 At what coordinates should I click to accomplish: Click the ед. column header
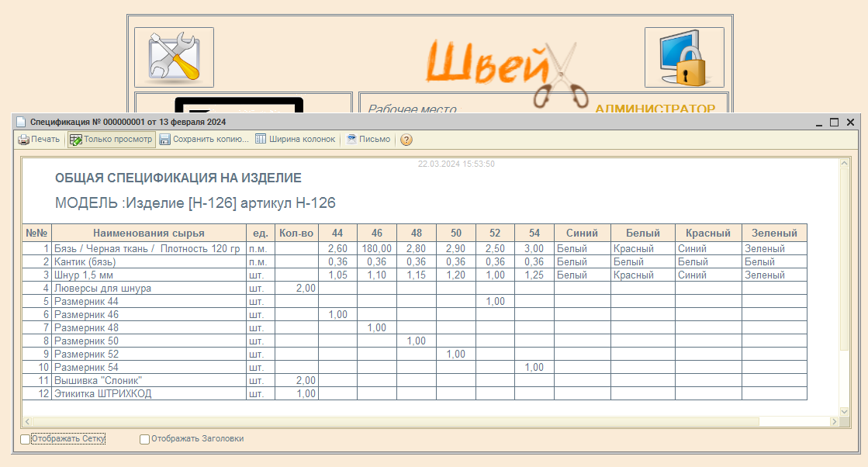pyautogui.click(x=260, y=233)
